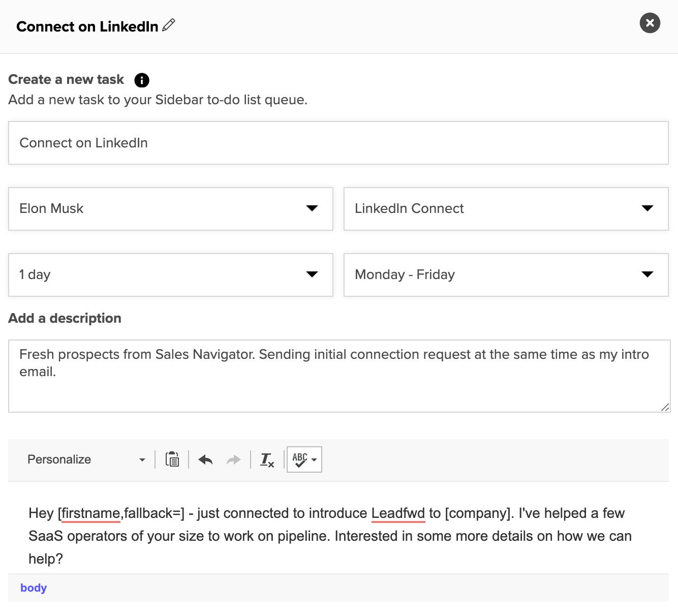Click the body element path link
This screenshot has height=616, width=678.
(34, 588)
